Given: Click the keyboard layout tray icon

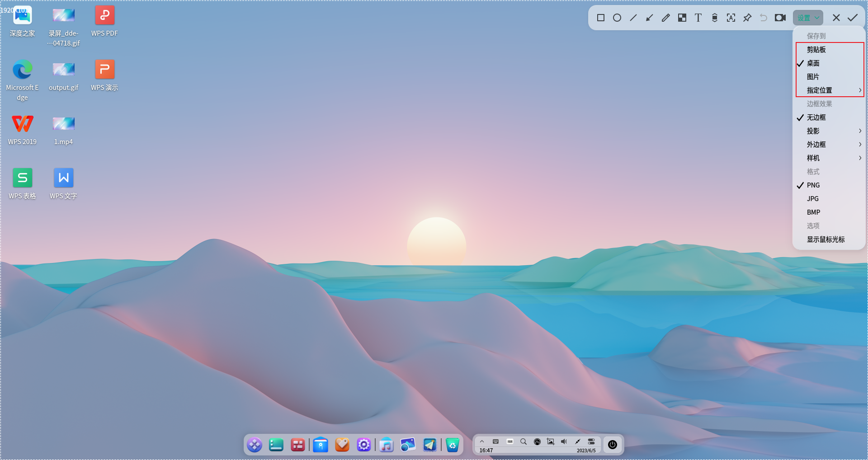Looking at the screenshot, I should 496,441.
